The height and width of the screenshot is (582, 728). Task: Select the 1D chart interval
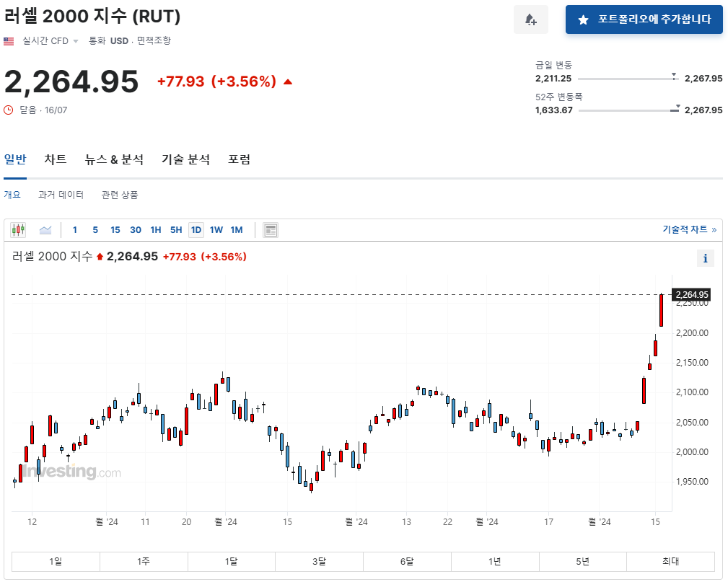click(196, 230)
